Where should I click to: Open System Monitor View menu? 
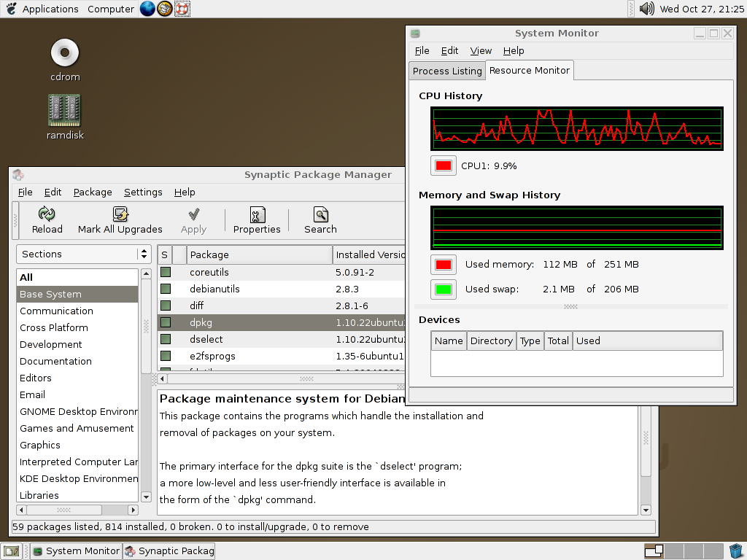coord(481,50)
